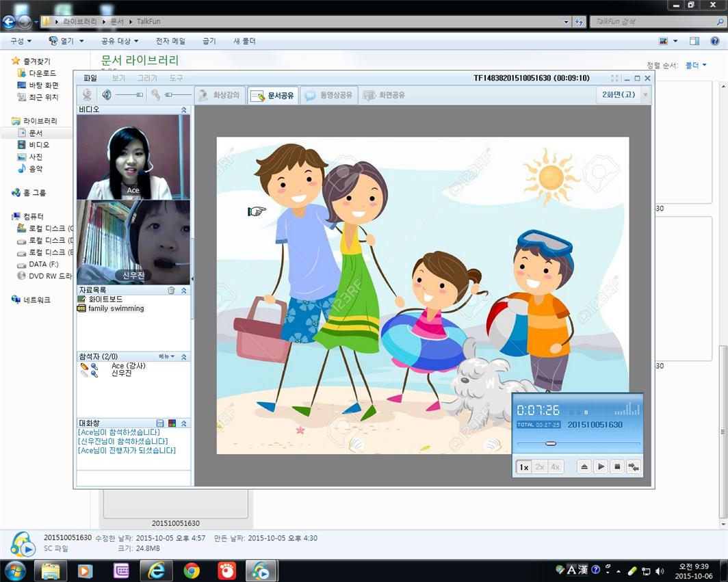Click the swap arrows icon in the player

[634, 467]
